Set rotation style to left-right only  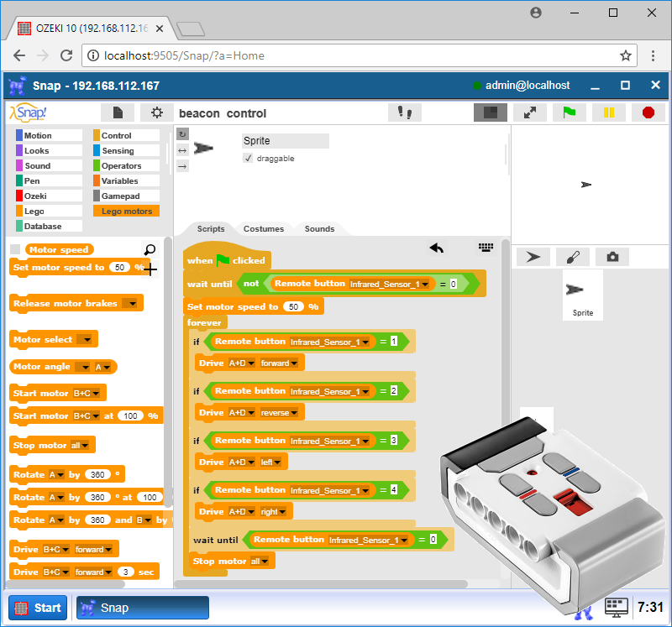(x=182, y=150)
